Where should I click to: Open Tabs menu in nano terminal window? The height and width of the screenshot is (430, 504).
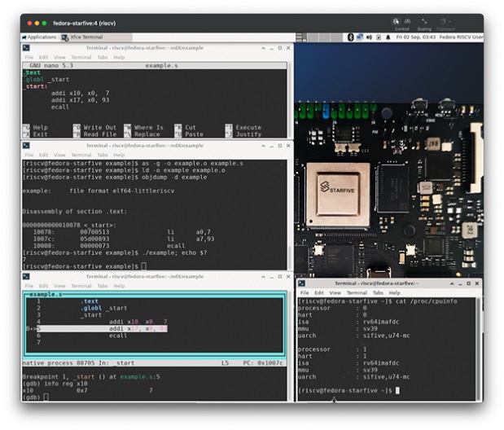pos(103,57)
